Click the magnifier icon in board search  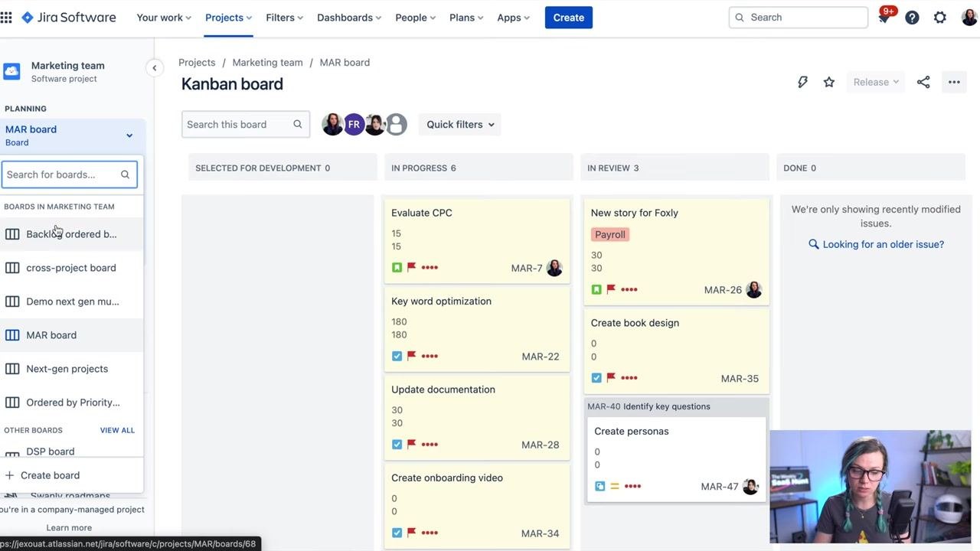click(x=298, y=124)
